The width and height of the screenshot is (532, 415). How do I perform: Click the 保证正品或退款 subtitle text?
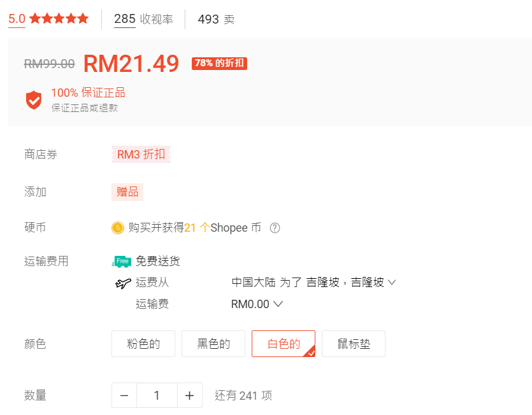(85, 108)
